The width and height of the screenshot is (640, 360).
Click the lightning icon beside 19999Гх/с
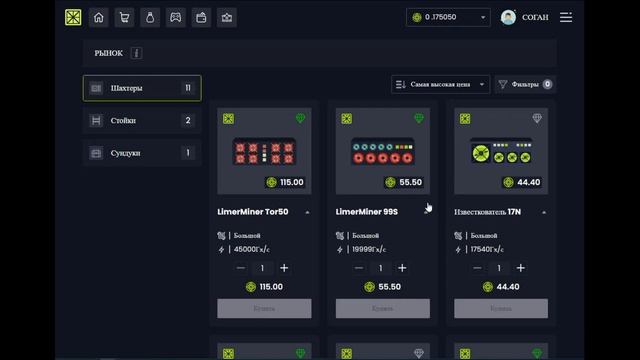[x=340, y=249]
